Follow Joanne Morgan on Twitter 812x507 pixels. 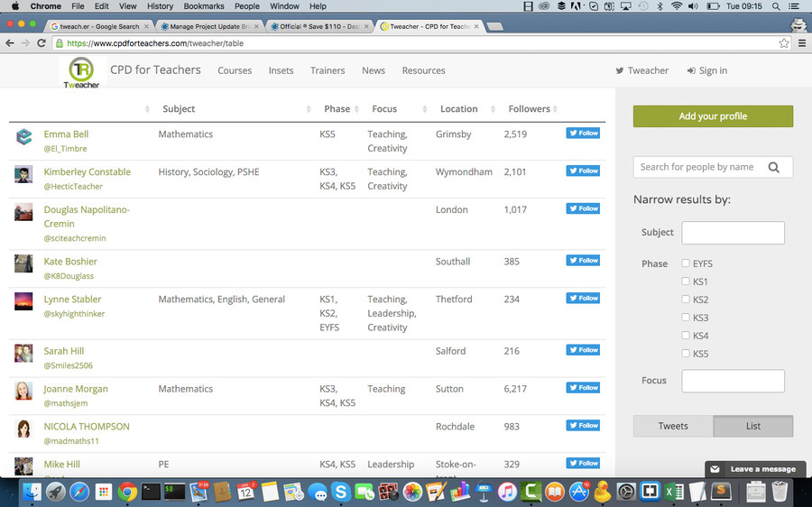(x=583, y=387)
